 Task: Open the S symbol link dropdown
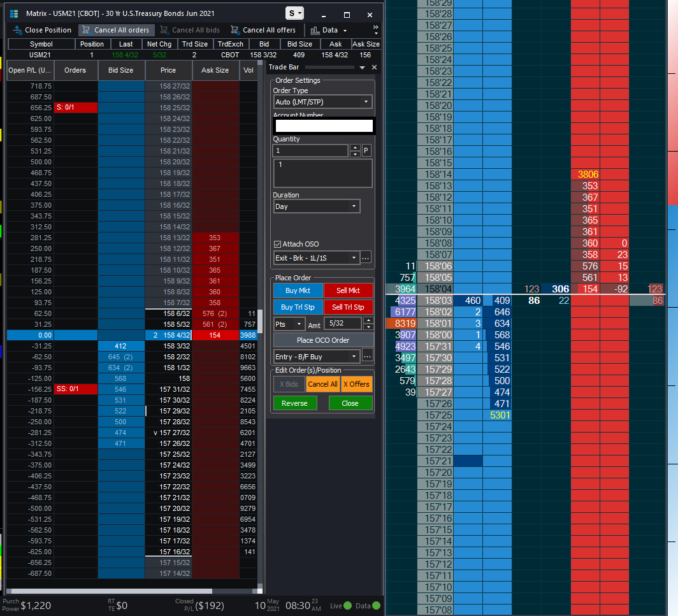pos(294,13)
